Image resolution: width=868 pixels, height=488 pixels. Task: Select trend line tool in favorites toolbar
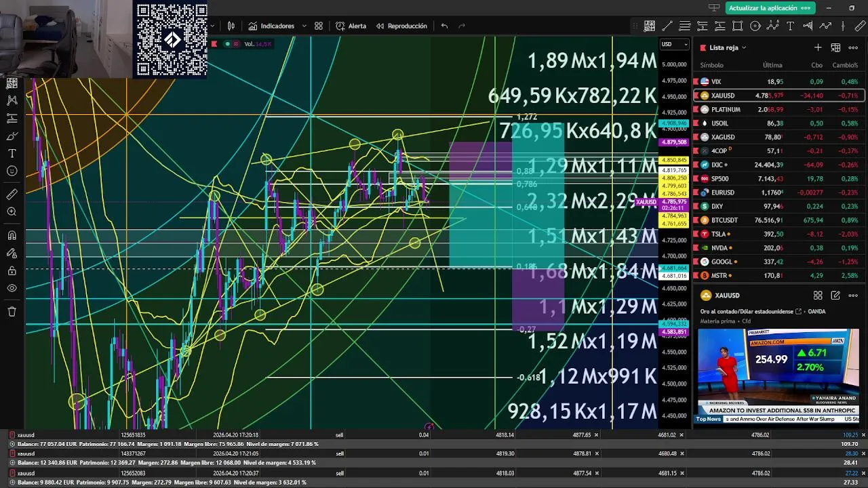pos(667,26)
